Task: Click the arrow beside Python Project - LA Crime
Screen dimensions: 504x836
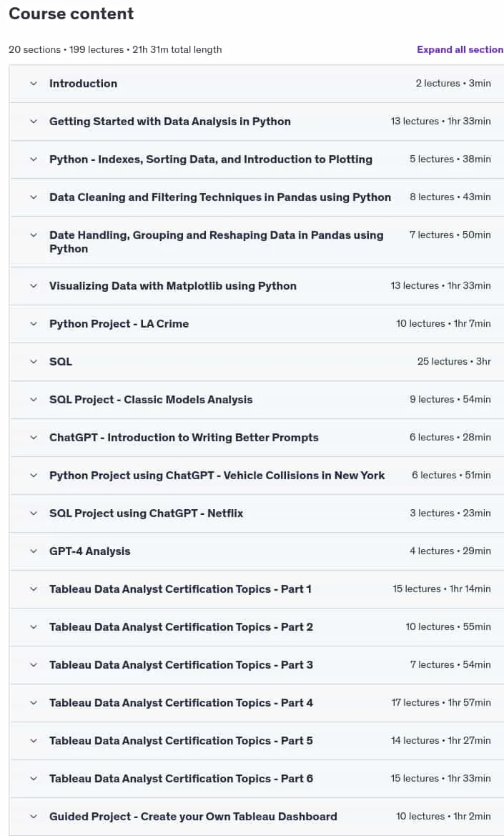Action: click(x=34, y=324)
